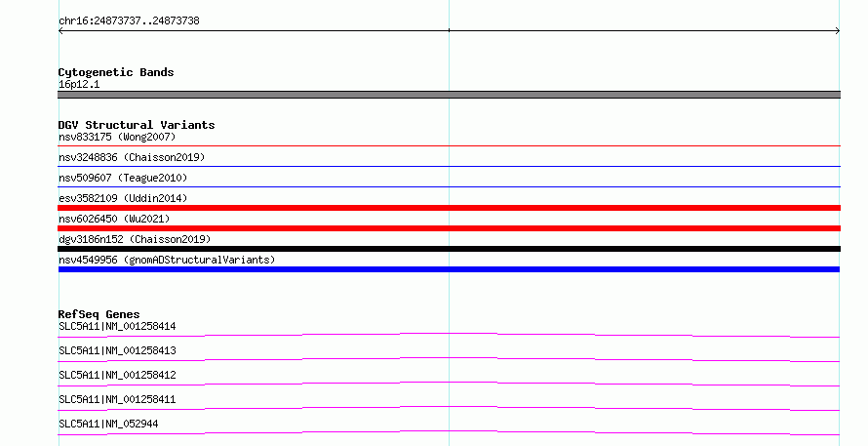Click the thick blue bar for nsv4549956
This screenshot has width=868, height=446.
coord(449,269)
